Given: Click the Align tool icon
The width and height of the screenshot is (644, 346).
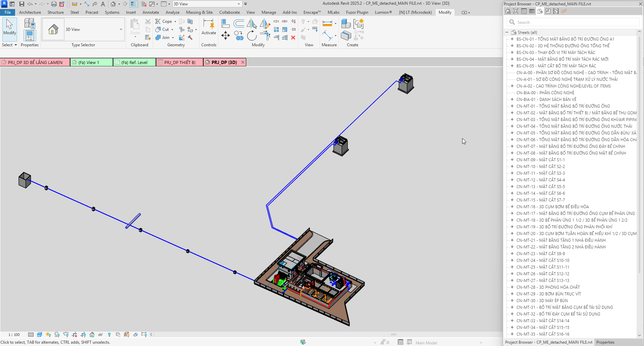Looking at the screenshot, I should coord(225,23).
